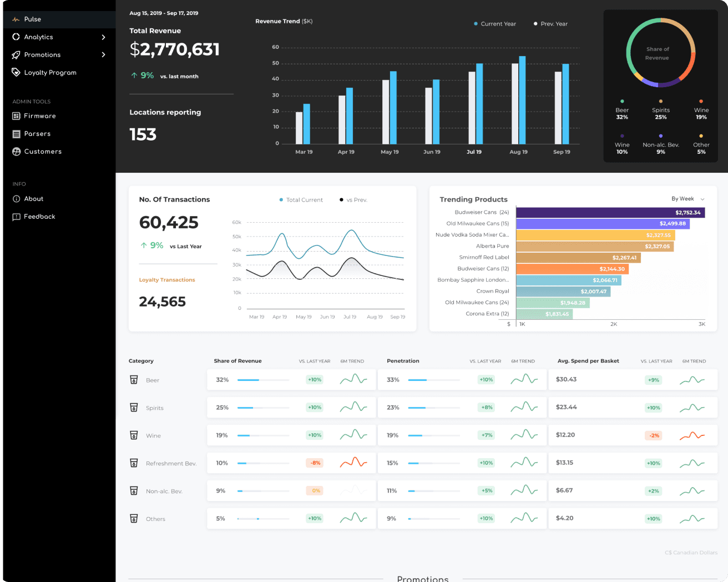The height and width of the screenshot is (582, 728).
Task: Click the Analytics pie icon
Action: point(16,37)
